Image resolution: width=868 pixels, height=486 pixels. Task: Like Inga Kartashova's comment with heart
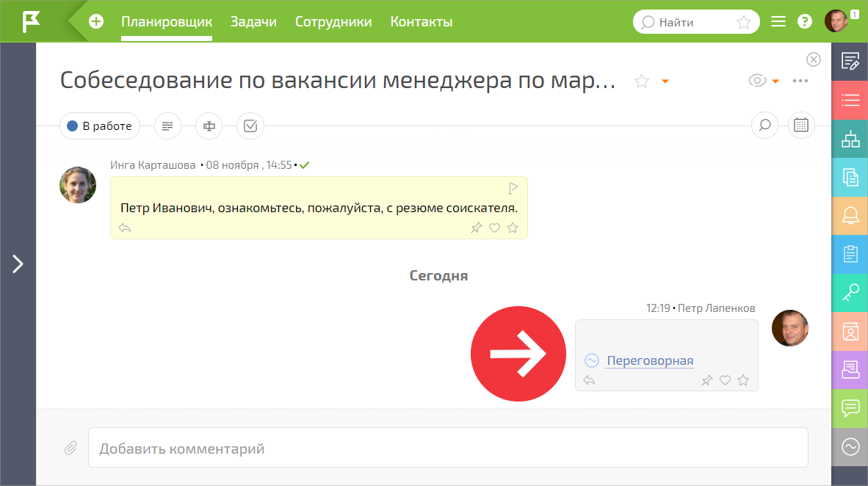[x=494, y=228]
